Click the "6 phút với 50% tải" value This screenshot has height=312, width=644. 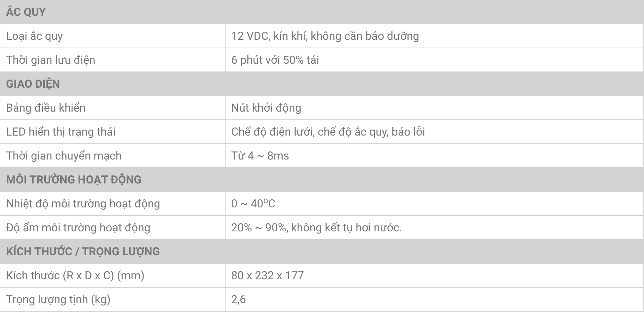pyautogui.click(x=275, y=60)
